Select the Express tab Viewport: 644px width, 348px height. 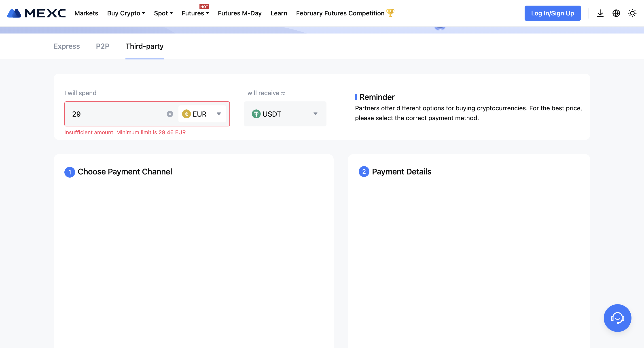click(66, 46)
